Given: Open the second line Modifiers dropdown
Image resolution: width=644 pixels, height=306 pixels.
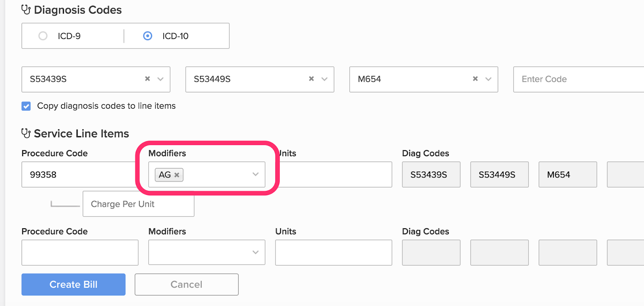Looking at the screenshot, I should (207, 252).
